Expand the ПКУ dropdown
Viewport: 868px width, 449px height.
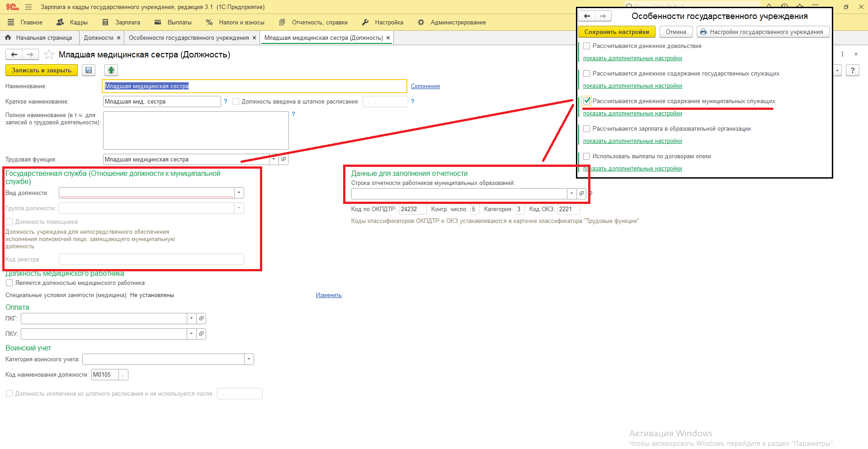click(192, 334)
